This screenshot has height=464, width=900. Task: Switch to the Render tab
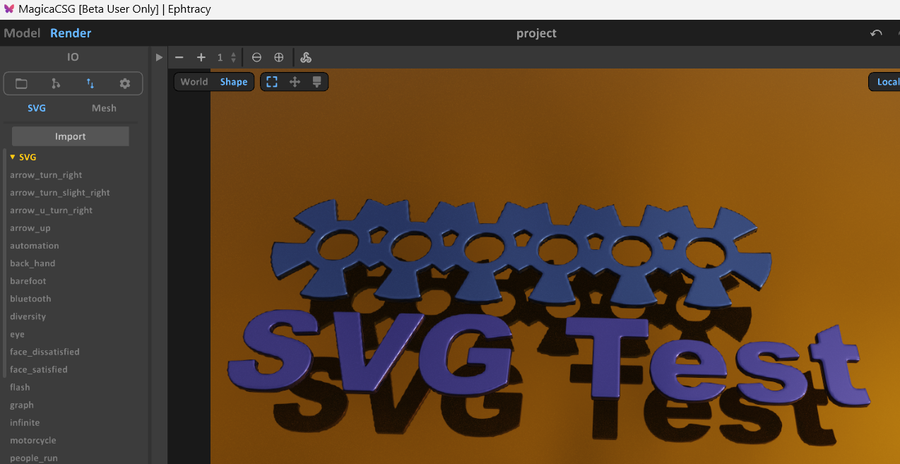71,33
